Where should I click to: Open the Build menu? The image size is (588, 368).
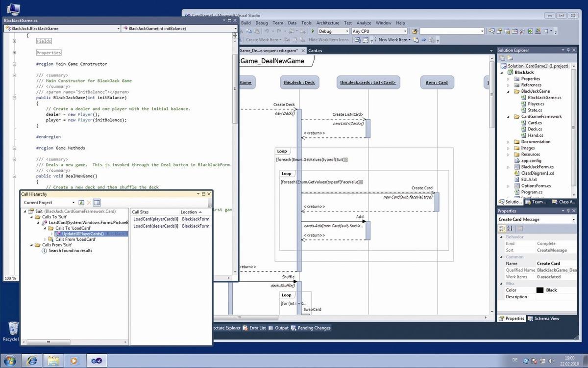[246, 23]
